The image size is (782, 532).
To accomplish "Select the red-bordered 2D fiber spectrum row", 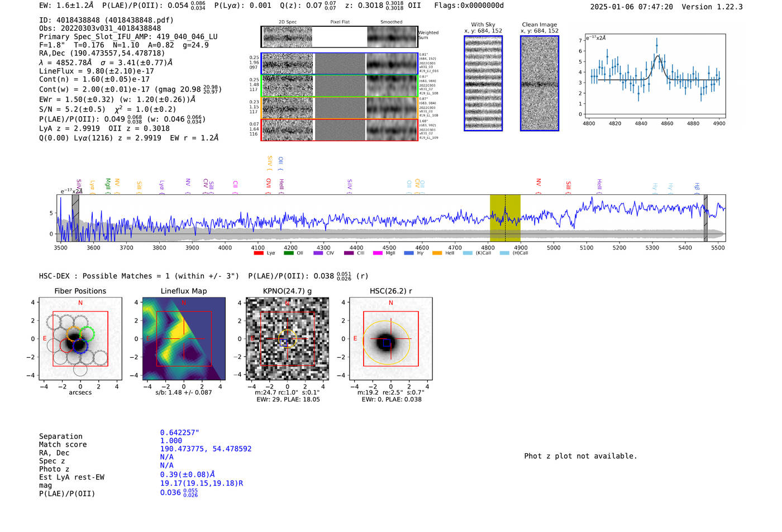I will pos(339,130).
